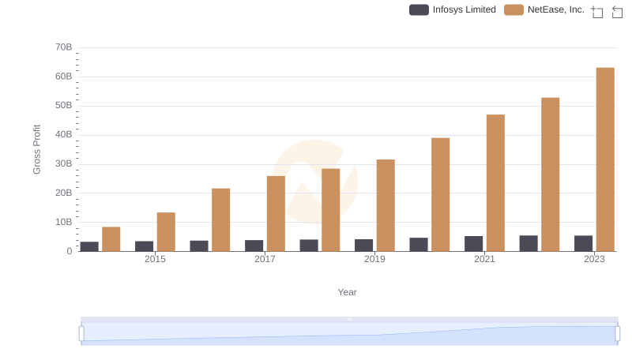
Task: Click the "60B" y-axis label
Action: [x=64, y=77]
